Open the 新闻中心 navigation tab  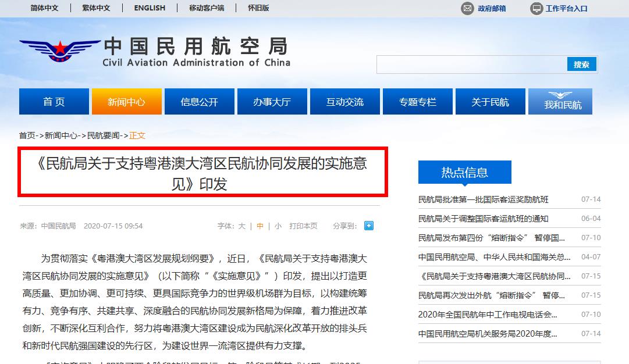(127, 101)
